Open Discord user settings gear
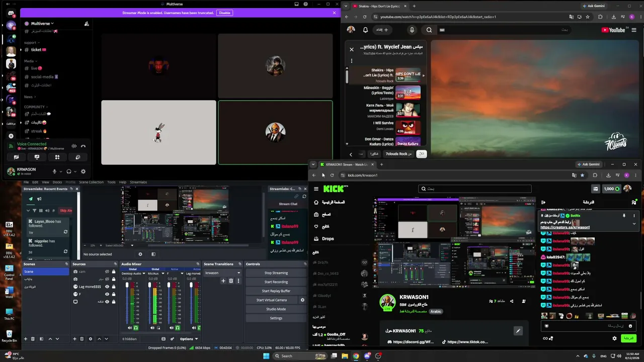The image size is (644, 362). [83, 171]
